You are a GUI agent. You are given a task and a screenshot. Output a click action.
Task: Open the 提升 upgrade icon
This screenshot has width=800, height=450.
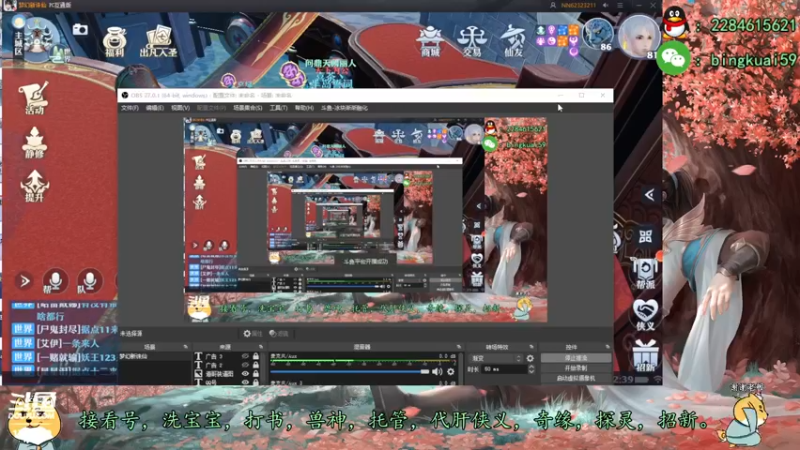coord(34,186)
